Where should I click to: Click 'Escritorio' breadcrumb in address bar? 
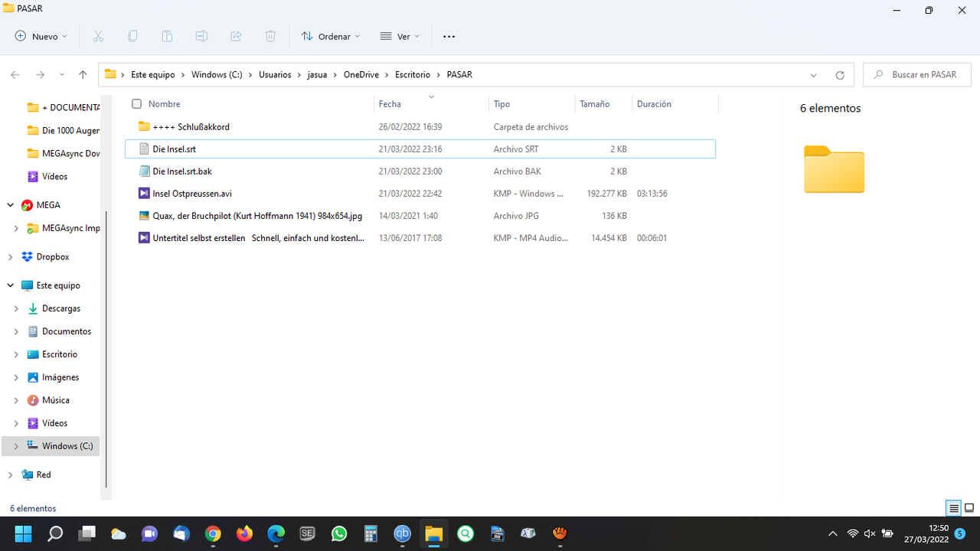pyautogui.click(x=413, y=75)
